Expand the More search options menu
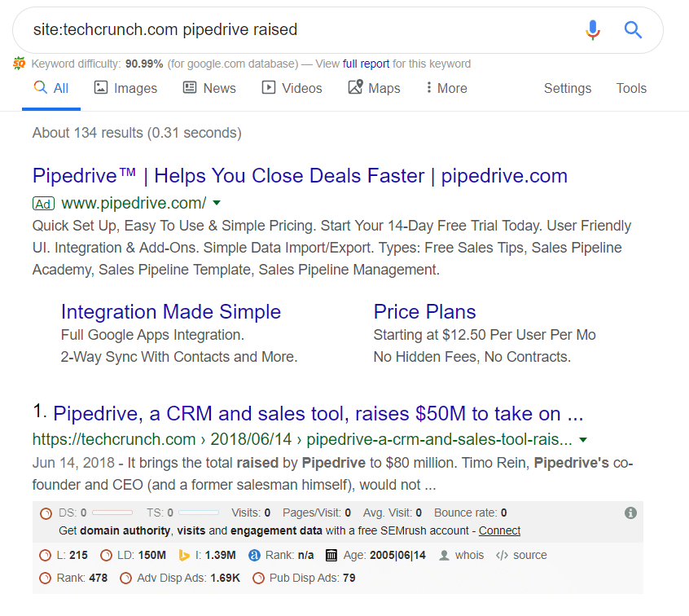 [446, 88]
